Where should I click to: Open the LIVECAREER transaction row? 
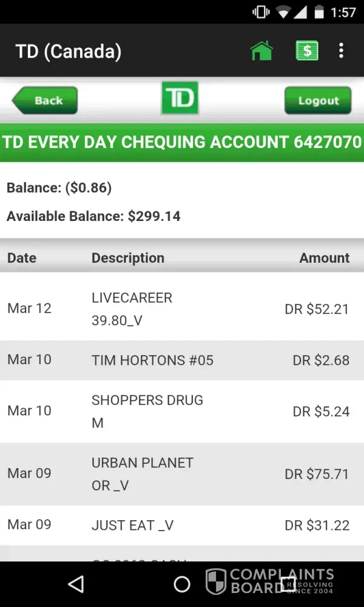coord(182,308)
